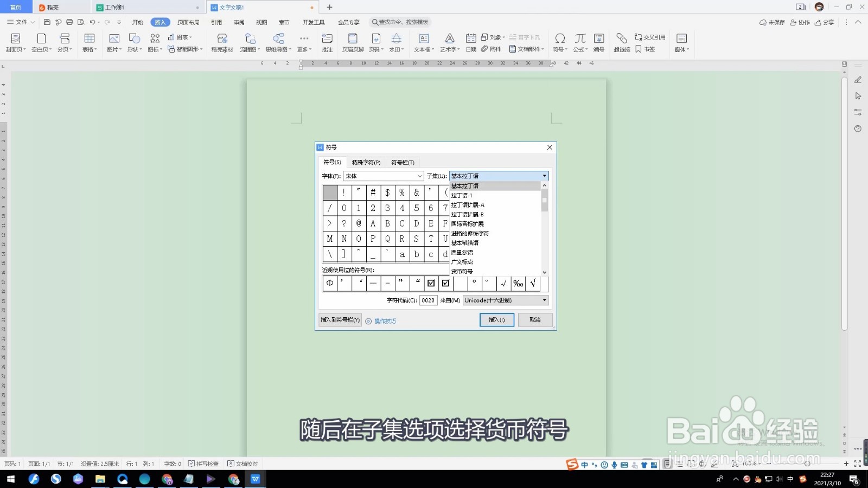Click the 插入(I) insert button
Screen dimensions: 868x488
click(x=497, y=320)
